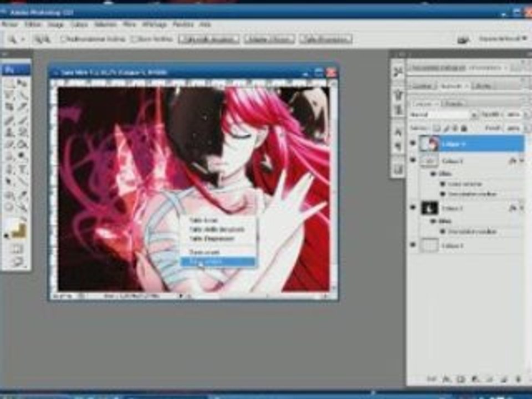Screen dimensions: 532x399
Task: Hide the Calque 1 layer
Action: 413,245
